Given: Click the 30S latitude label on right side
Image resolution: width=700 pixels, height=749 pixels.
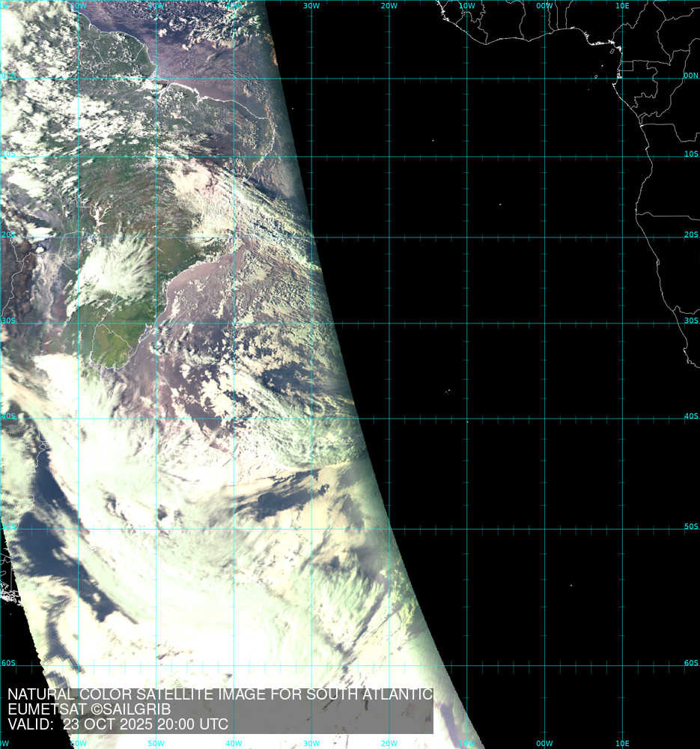Looking at the screenshot, I should pyautogui.click(x=690, y=321).
